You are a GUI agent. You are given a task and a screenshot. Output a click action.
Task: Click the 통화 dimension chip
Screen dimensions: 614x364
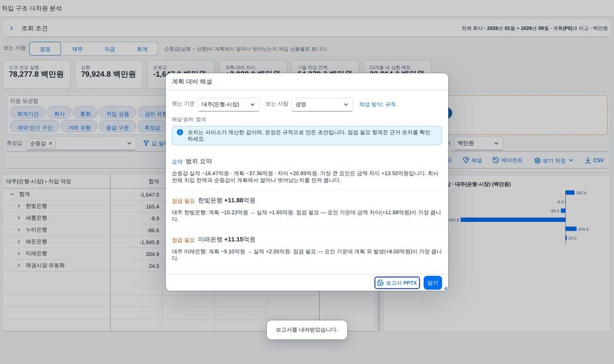coord(85,114)
